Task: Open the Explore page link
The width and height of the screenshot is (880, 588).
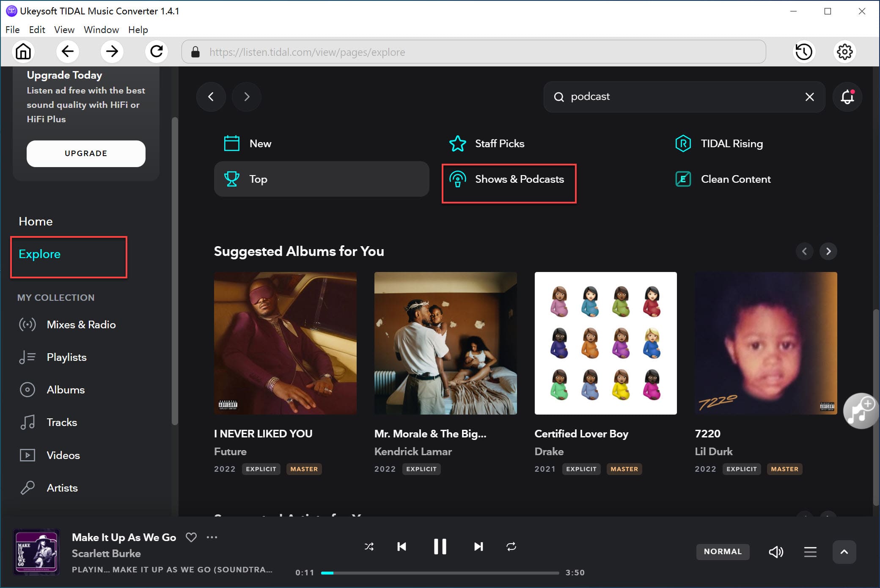Action: [x=39, y=254]
